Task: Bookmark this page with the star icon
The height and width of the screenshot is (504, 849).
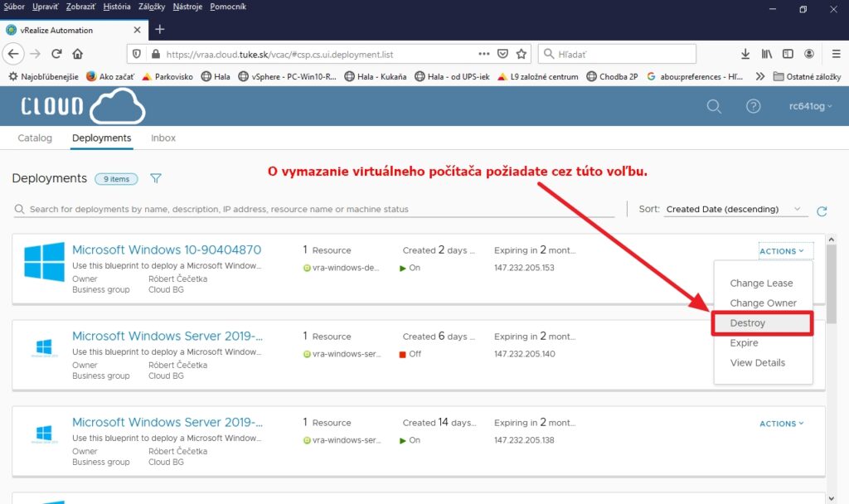Action: 522,54
